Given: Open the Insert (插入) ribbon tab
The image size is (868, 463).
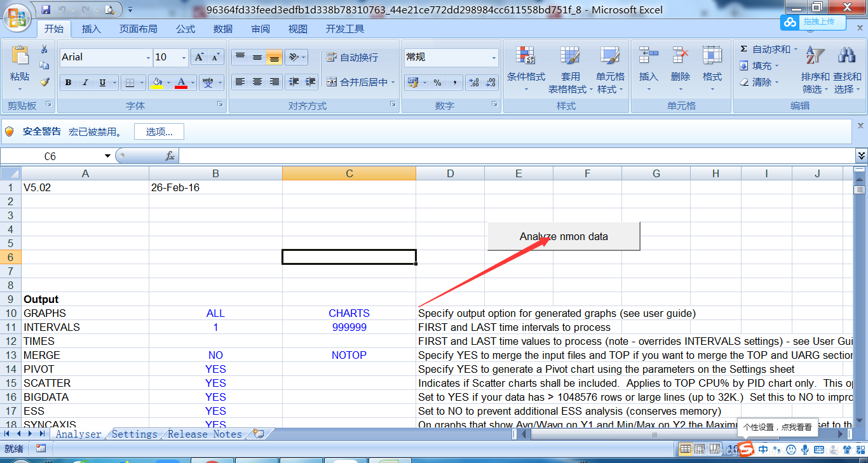Looking at the screenshot, I should (x=92, y=29).
